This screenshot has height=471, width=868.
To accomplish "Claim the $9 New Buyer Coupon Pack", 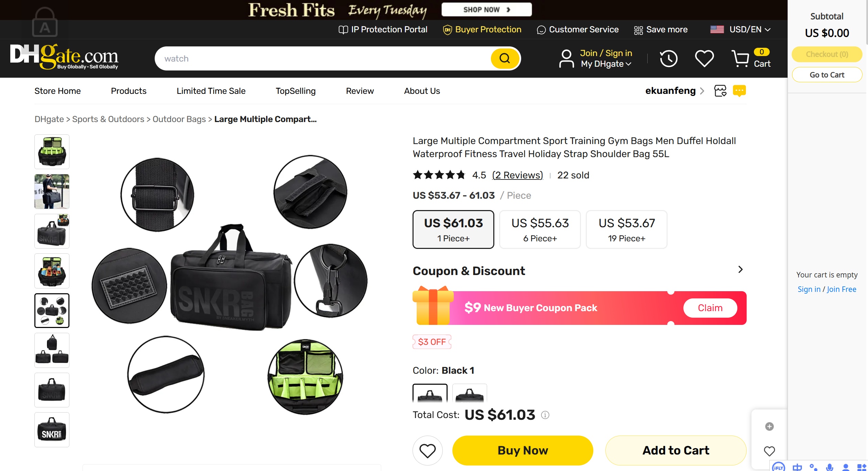I will pos(710,308).
